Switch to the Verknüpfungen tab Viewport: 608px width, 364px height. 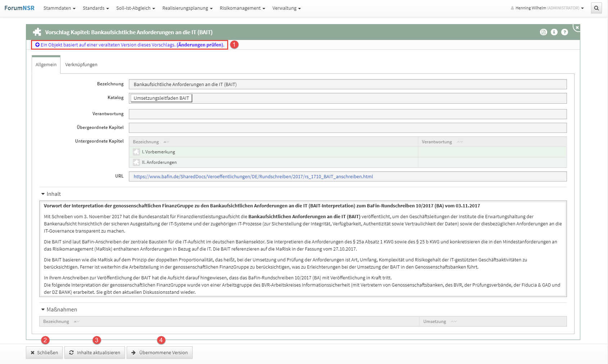pos(81,65)
